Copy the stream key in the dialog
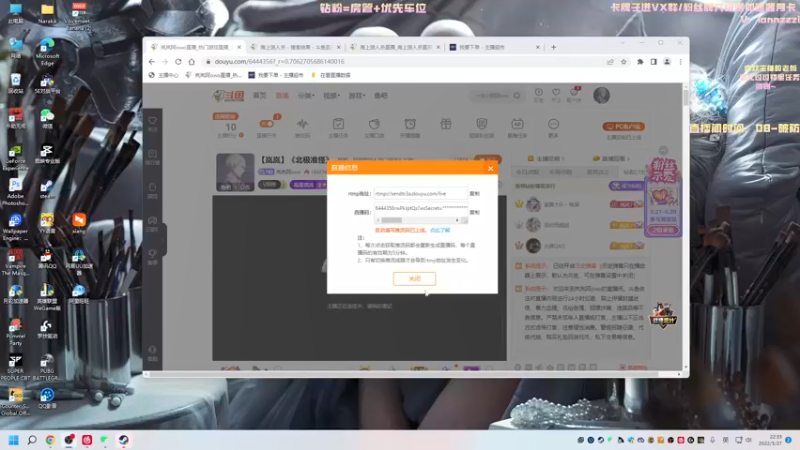Screen dimensions: 800x450 (x=474, y=212)
